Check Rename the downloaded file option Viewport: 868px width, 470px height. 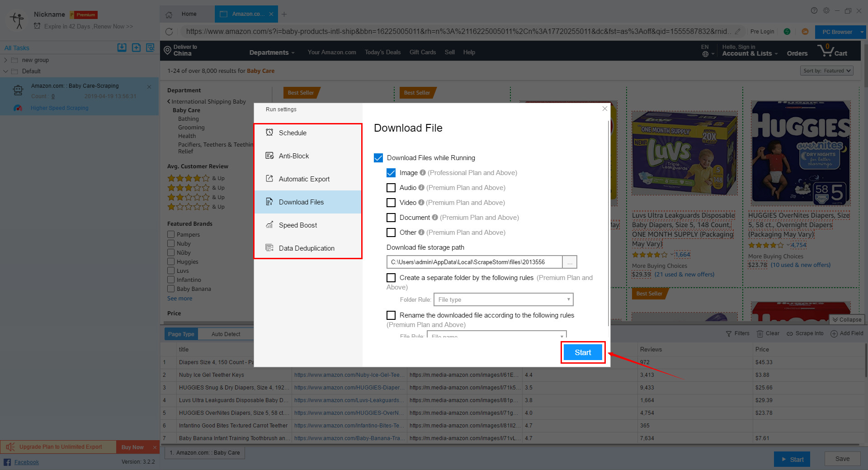[391, 315]
